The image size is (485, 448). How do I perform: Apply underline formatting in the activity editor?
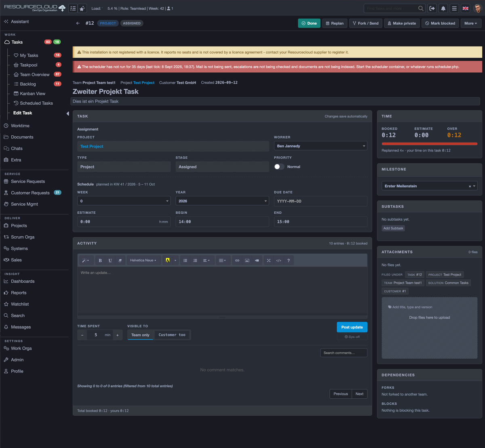coord(110,261)
